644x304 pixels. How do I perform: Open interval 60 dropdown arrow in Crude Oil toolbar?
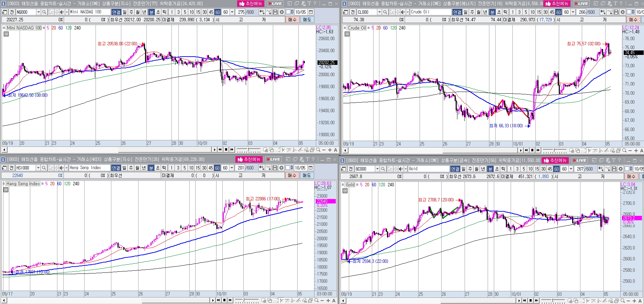pyautogui.click(x=573, y=12)
